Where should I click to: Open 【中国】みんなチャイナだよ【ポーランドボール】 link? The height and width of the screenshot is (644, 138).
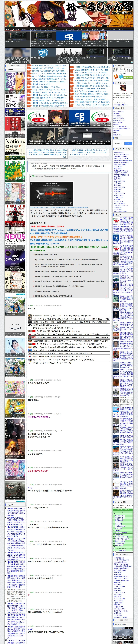tap(52, 363)
